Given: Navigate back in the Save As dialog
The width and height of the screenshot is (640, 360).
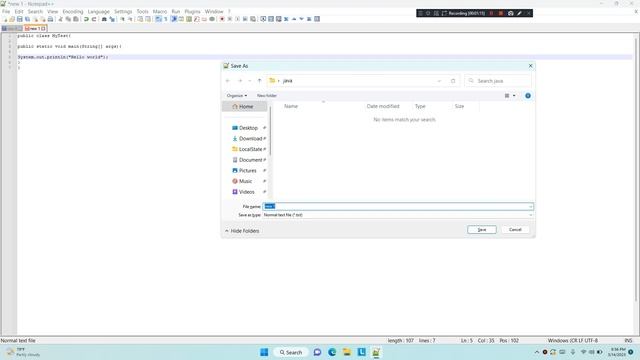Looking at the screenshot, I should pyautogui.click(x=228, y=81).
